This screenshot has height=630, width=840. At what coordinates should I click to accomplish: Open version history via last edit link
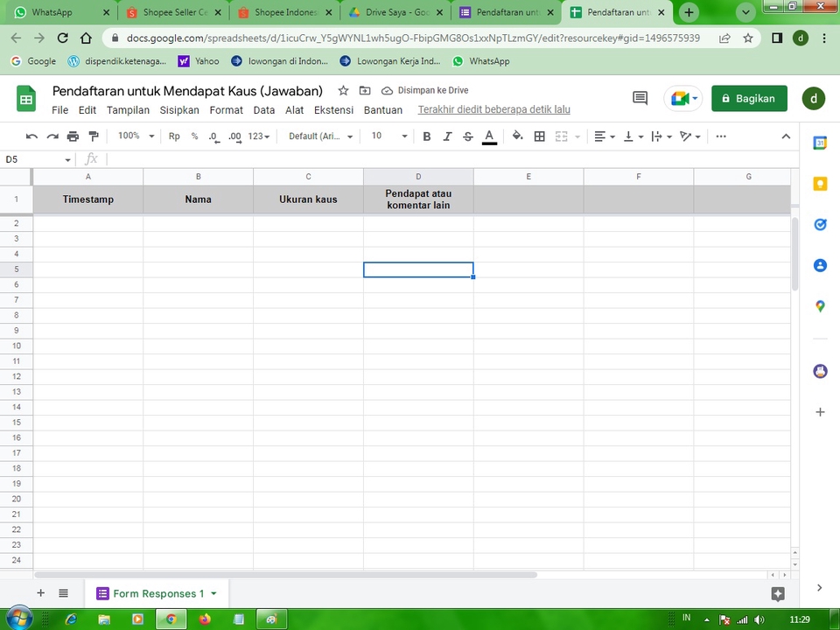click(x=493, y=109)
